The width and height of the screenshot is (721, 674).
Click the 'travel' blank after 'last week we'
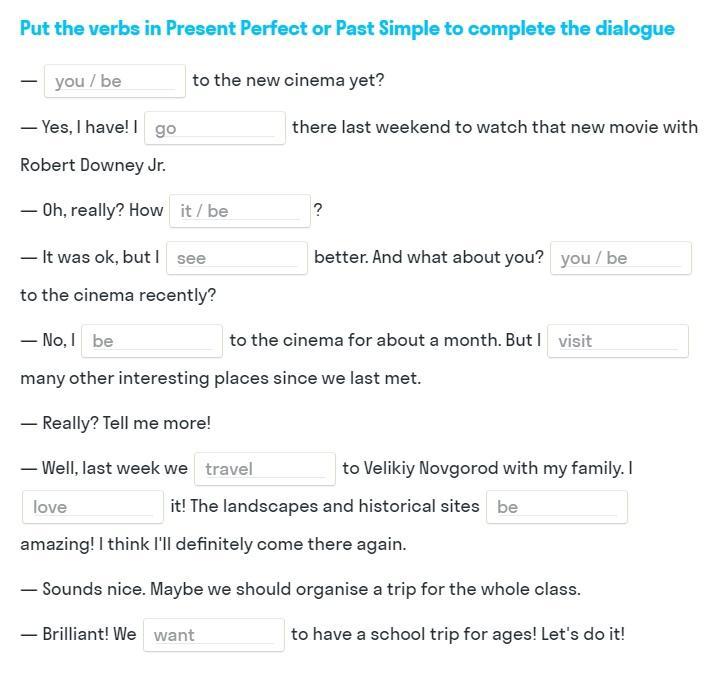point(265,469)
